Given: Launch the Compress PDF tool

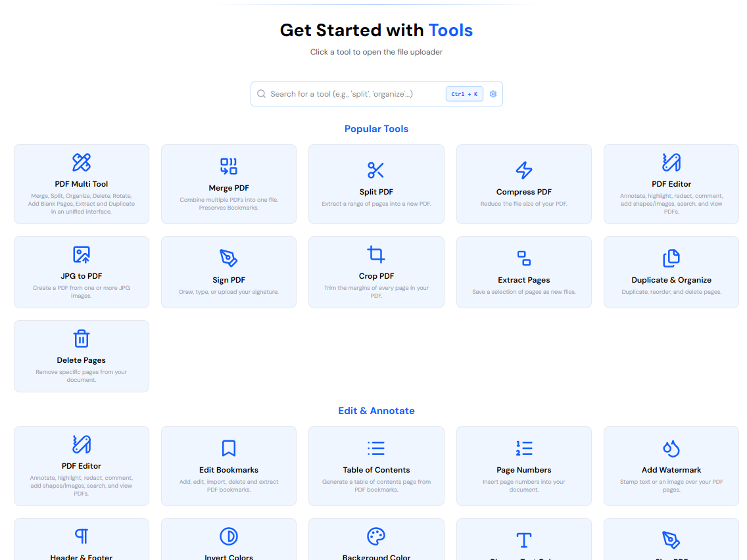Looking at the screenshot, I should click(x=523, y=184).
